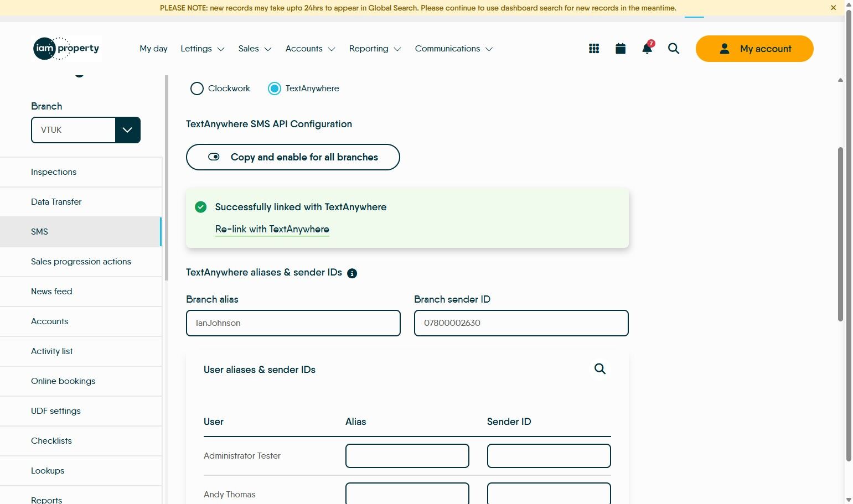The image size is (853, 504).
Task: Select SMS in the sidebar
Action: click(81, 232)
